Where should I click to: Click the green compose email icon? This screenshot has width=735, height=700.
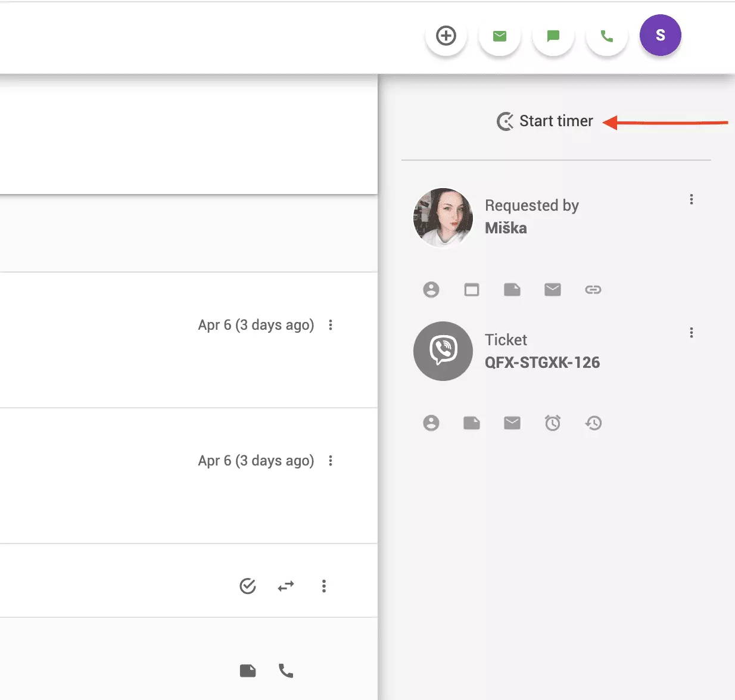point(500,36)
